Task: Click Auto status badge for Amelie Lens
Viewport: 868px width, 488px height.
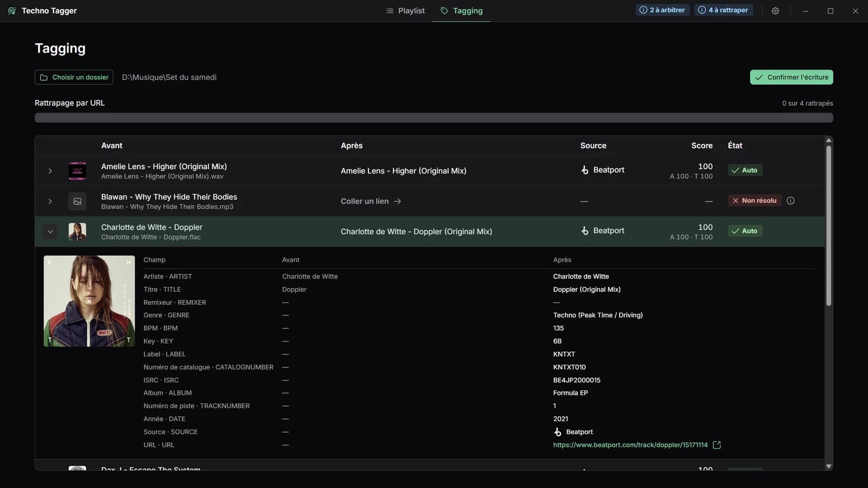Action: click(x=745, y=170)
